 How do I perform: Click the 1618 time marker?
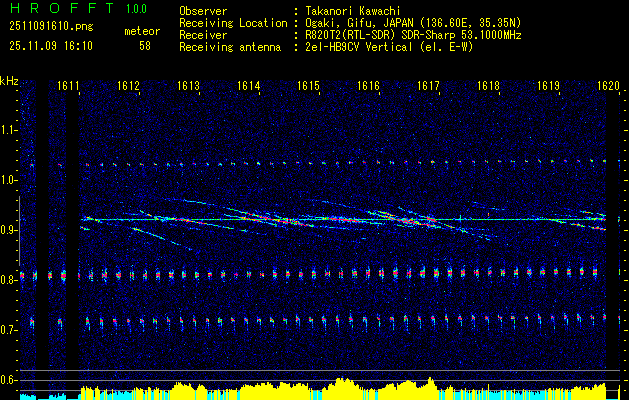(488, 87)
